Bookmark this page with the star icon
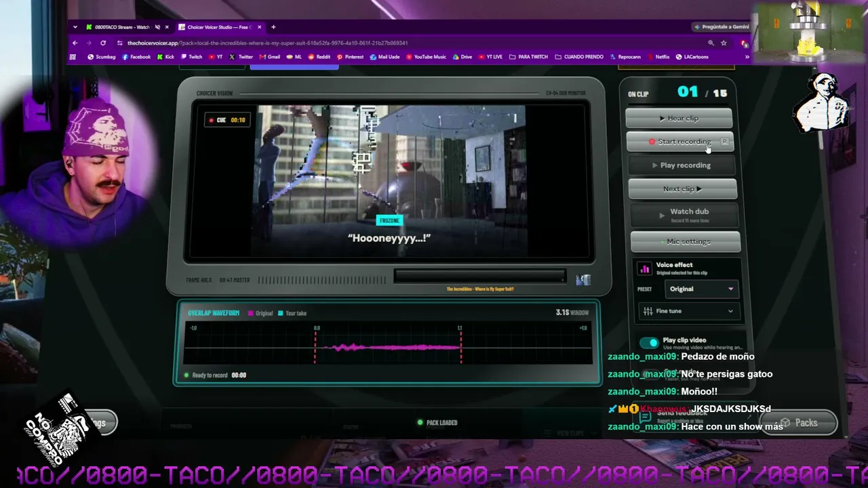The image size is (868, 488). [x=724, y=43]
